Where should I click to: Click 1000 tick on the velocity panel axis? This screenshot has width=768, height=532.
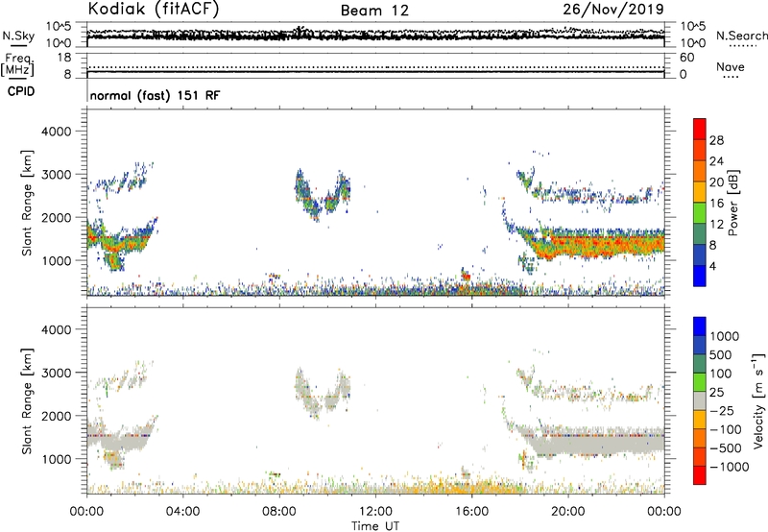click(x=56, y=459)
